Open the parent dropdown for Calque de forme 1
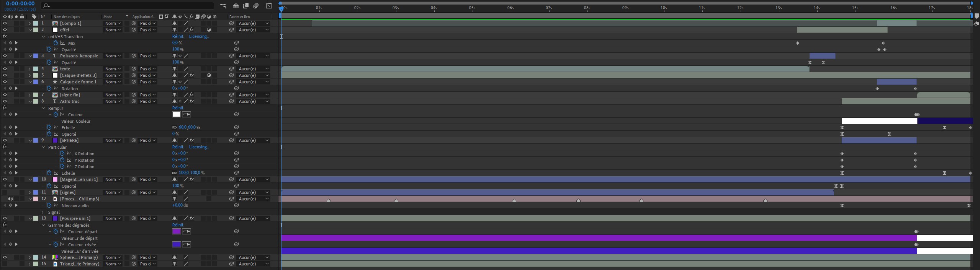980x270 pixels. coord(254,82)
